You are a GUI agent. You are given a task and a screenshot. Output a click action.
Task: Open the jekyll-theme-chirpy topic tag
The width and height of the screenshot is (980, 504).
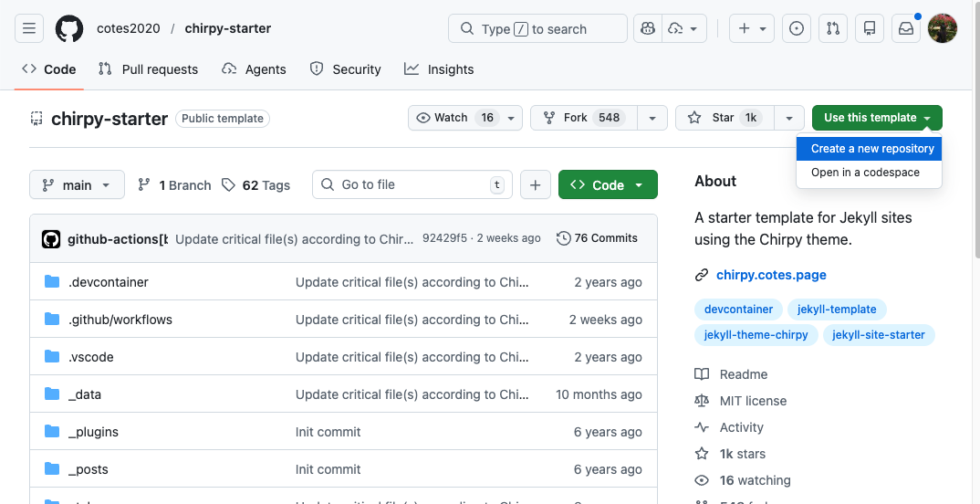click(756, 334)
